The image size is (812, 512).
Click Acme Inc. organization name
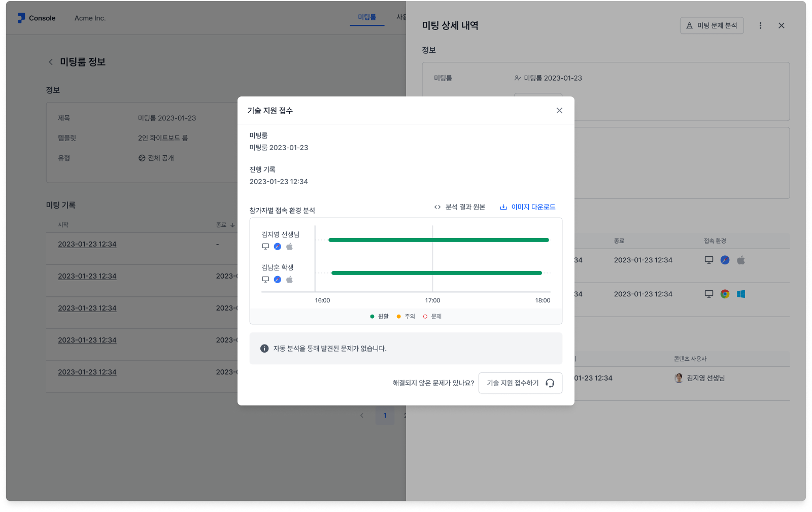click(90, 18)
